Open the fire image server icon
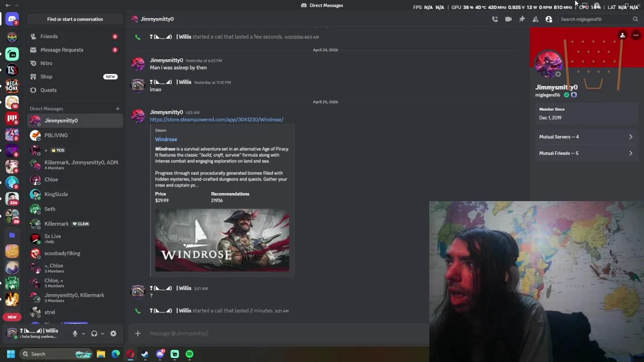Image resolution: width=644 pixels, height=362 pixels. (12, 299)
